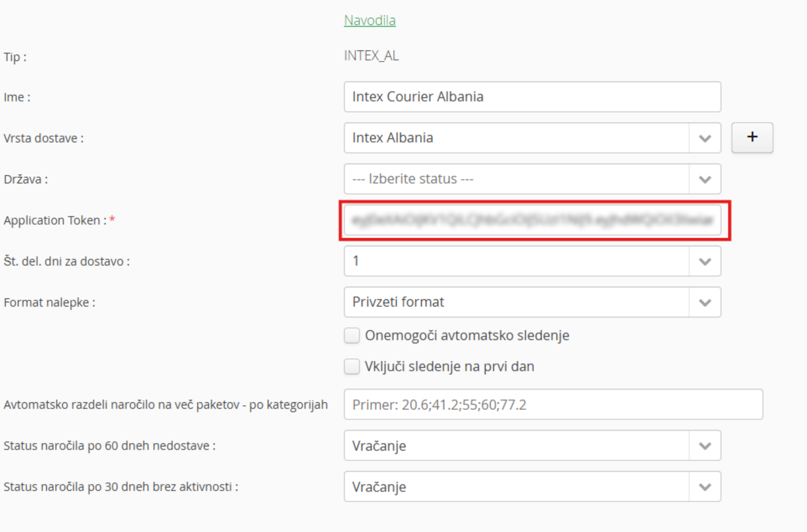The height and width of the screenshot is (532, 807).
Task: Open the Vrsta dostave dropdown showing Intex Albania
Action: [532, 138]
